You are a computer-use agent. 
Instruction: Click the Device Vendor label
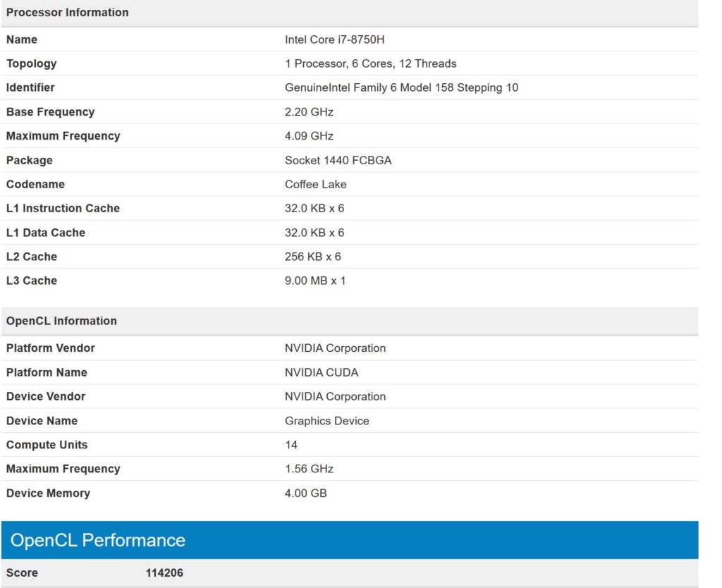(x=46, y=396)
